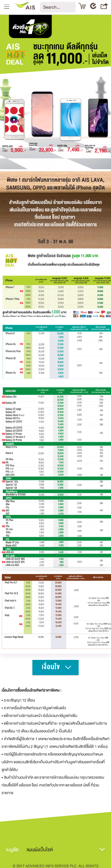Click the AIS HOT DEAL small logo
This screenshot has height=868, width=111.
11,260
